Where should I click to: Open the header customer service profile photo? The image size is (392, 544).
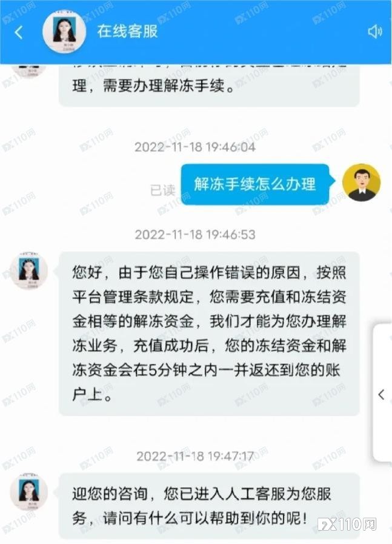point(64,32)
